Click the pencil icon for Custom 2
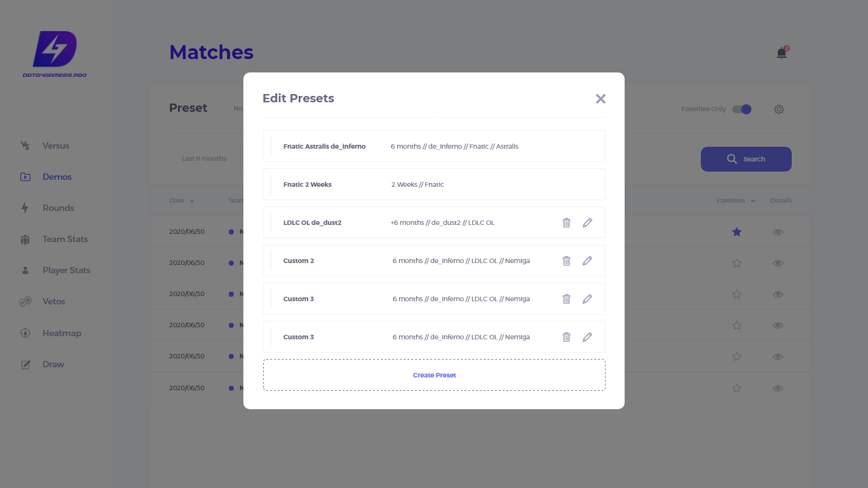 pyautogui.click(x=587, y=261)
